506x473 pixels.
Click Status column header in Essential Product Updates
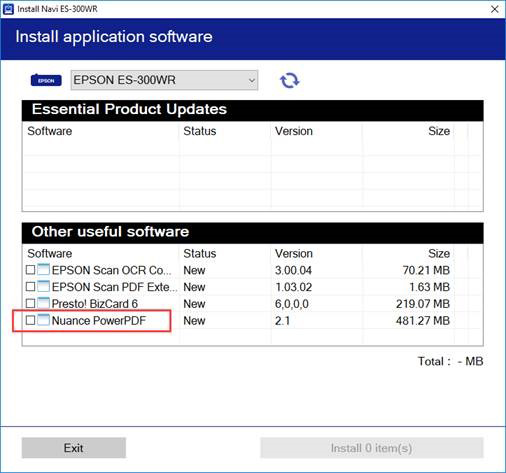(x=200, y=131)
